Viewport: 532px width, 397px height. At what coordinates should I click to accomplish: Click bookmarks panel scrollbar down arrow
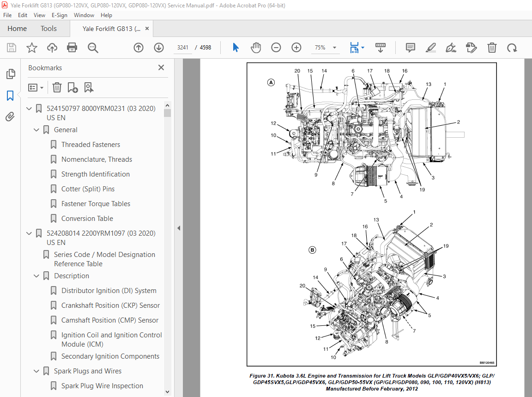[x=167, y=391]
